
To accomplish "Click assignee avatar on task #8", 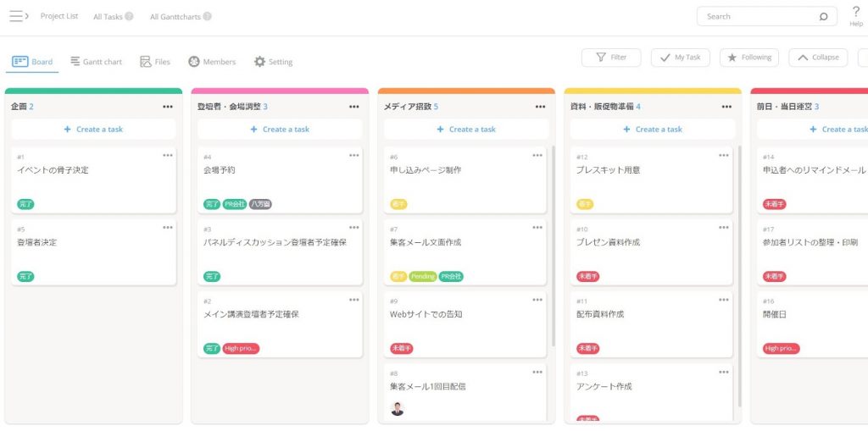I will coord(397,409).
